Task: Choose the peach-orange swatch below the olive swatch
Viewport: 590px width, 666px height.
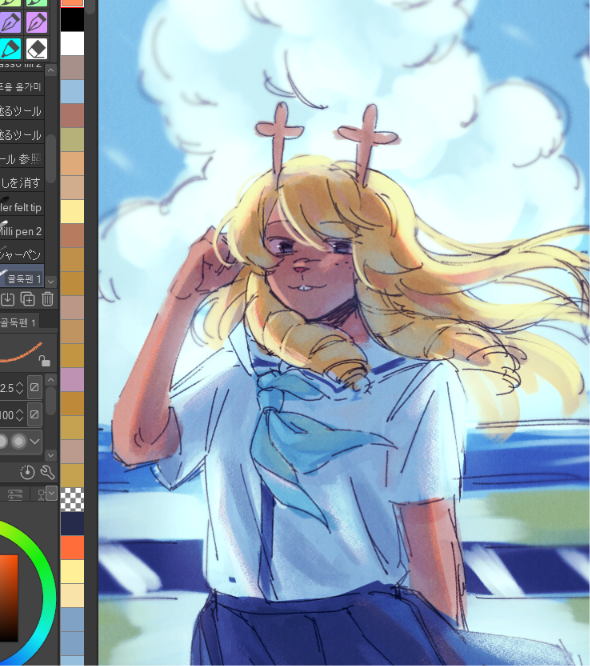Action: point(72,164)
